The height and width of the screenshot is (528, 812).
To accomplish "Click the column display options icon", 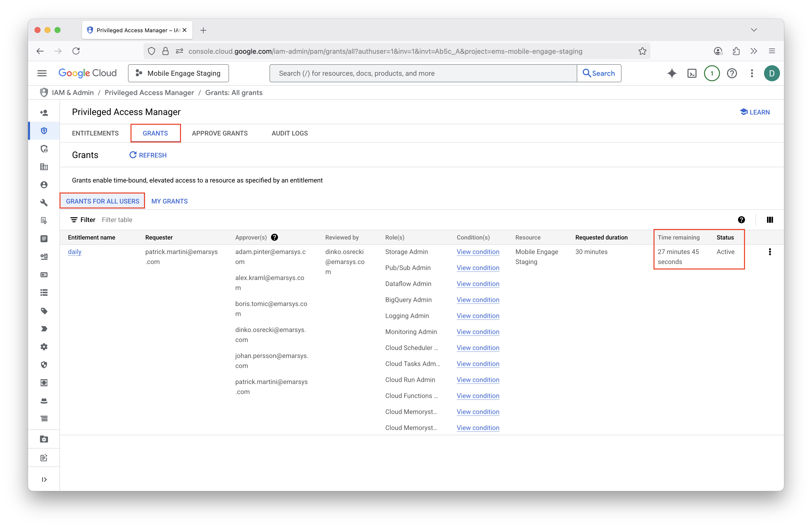I will 770,220.
